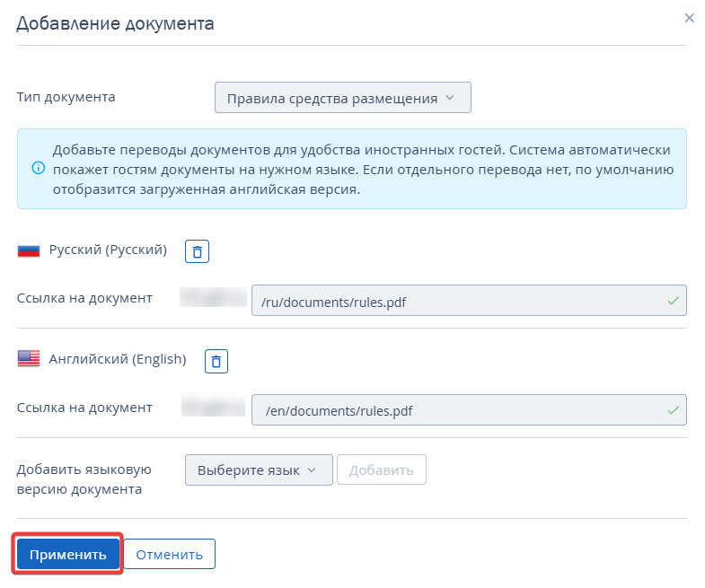705x588 pixels.
Task: Click the Добавить языковую версию документа label
Action: (x=84, y=479)
